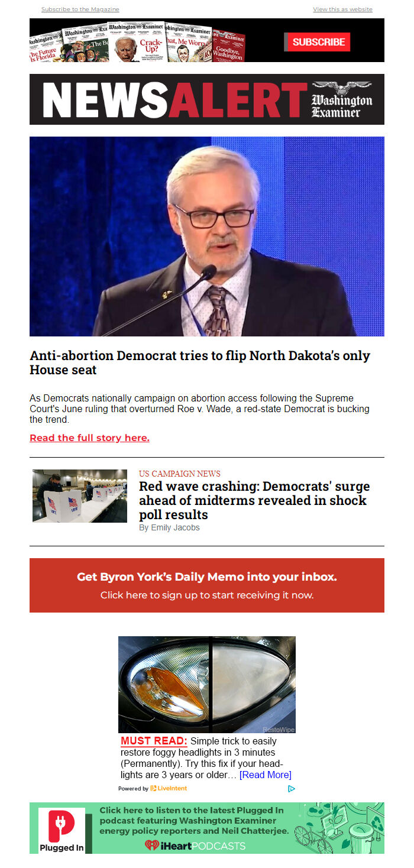414x868 pixels.
Task: Open the Red wave crashing headline
Action: pos(254,501)
